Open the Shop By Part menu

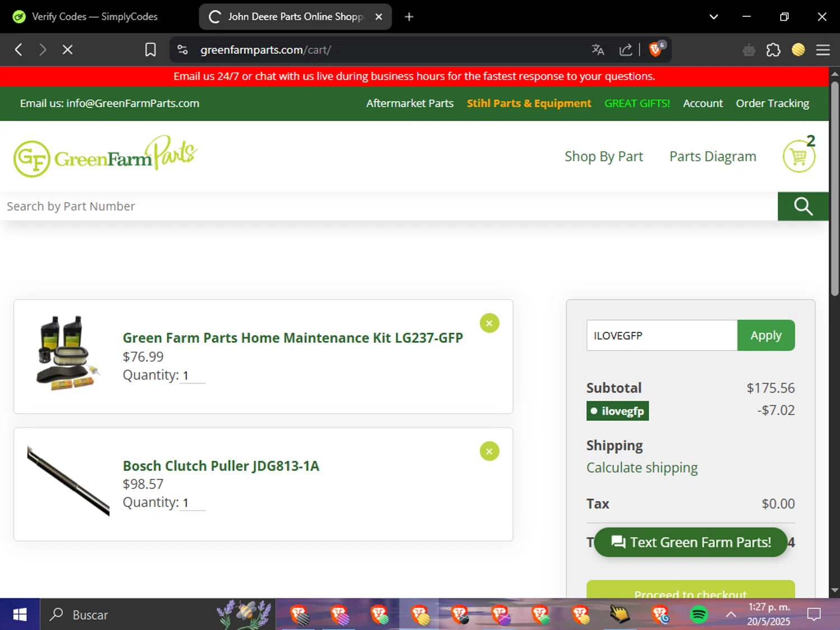pyautogui.click(x=604, y=156)
